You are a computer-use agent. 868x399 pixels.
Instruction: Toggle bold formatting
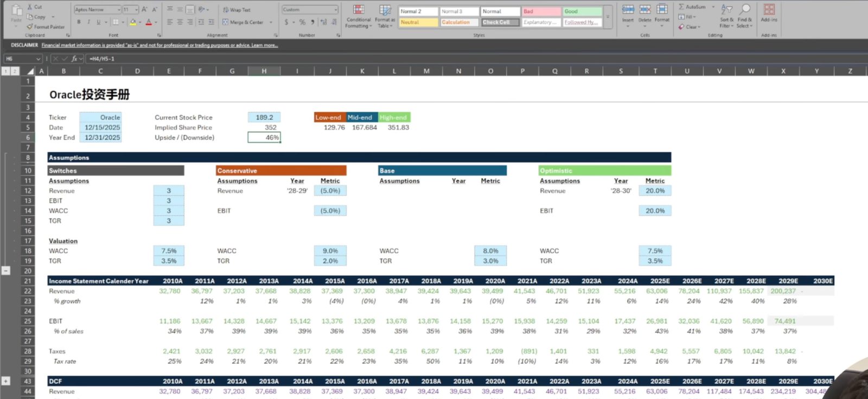coord(79,22)
